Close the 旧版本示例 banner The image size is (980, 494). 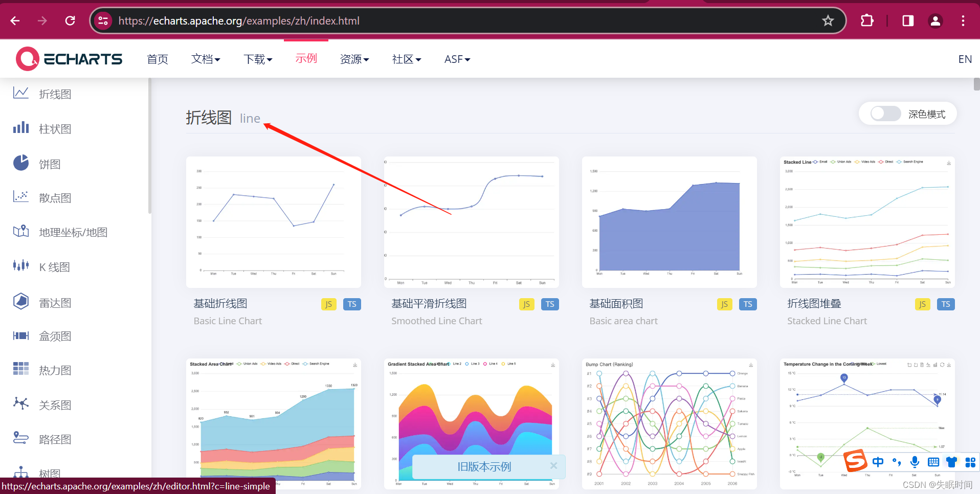(x=553, y=466)
